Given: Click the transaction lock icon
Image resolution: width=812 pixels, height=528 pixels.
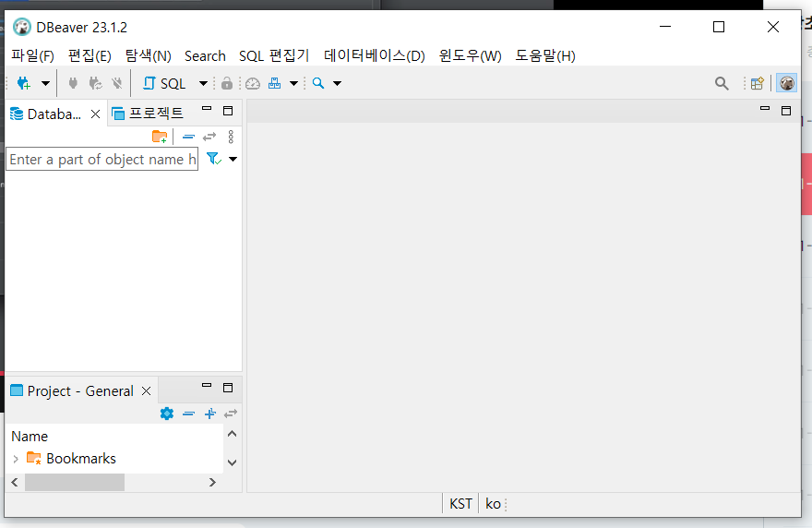Looking at the screenshot, I should [227, 83].
